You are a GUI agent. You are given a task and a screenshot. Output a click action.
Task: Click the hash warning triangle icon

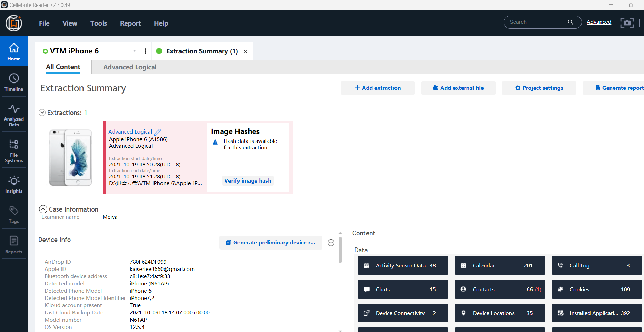click(215, 142)
